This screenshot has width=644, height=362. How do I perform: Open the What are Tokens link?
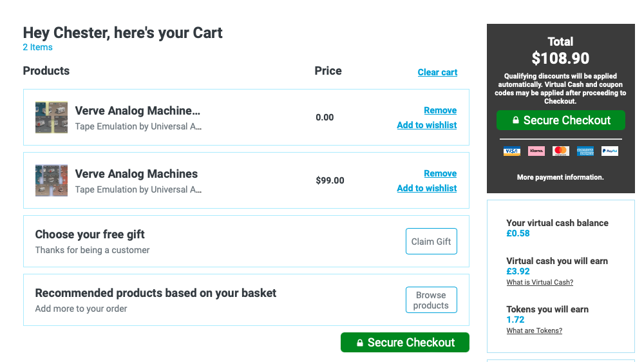535,330
